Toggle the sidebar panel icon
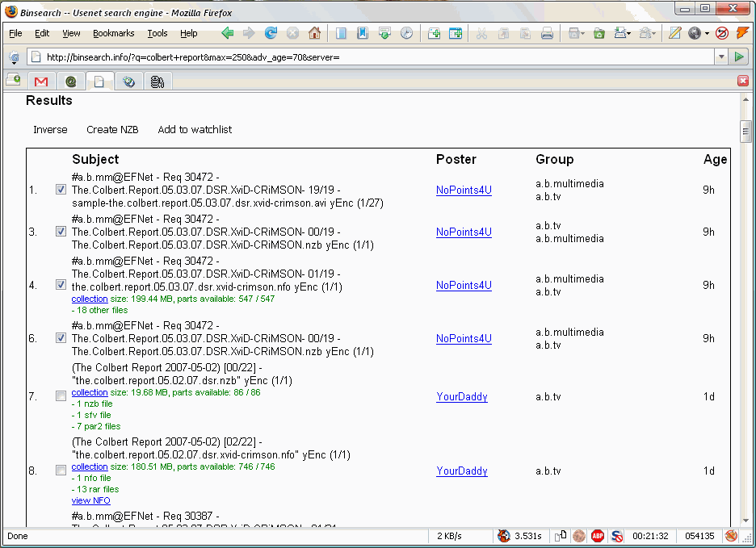Viewport: 756px width, 548px height. click(x=341, y=33)
